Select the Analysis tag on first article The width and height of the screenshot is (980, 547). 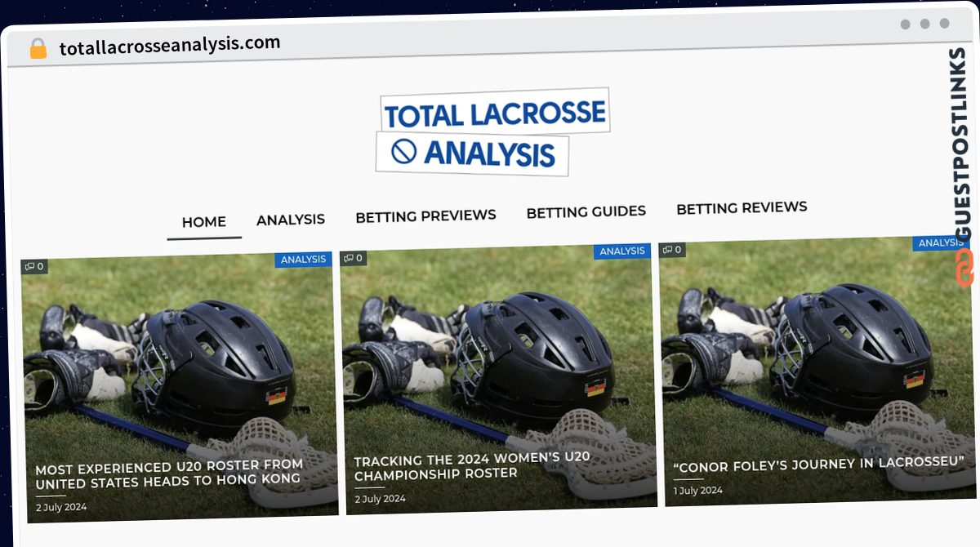point(304,260)
